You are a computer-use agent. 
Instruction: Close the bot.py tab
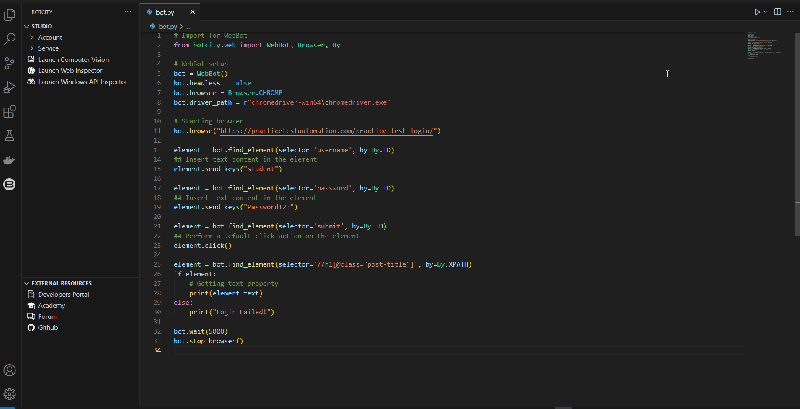(192, 12)
